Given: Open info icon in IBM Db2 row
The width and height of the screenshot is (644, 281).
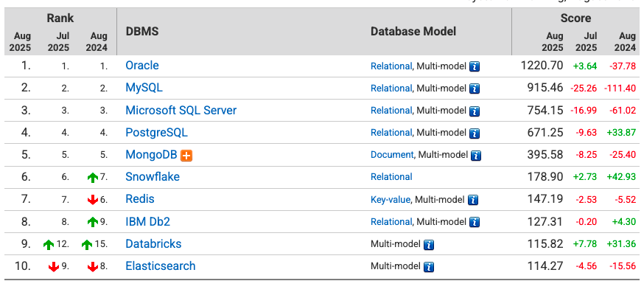Looking at the screenshot, I should click(x=475, y=222).
